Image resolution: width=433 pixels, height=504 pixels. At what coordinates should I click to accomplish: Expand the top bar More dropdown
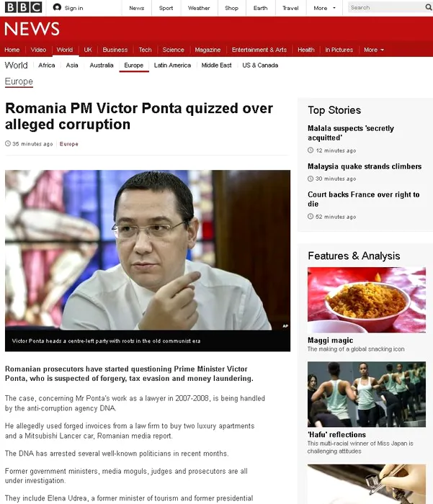pyautogui.click(x=325, y=8)
